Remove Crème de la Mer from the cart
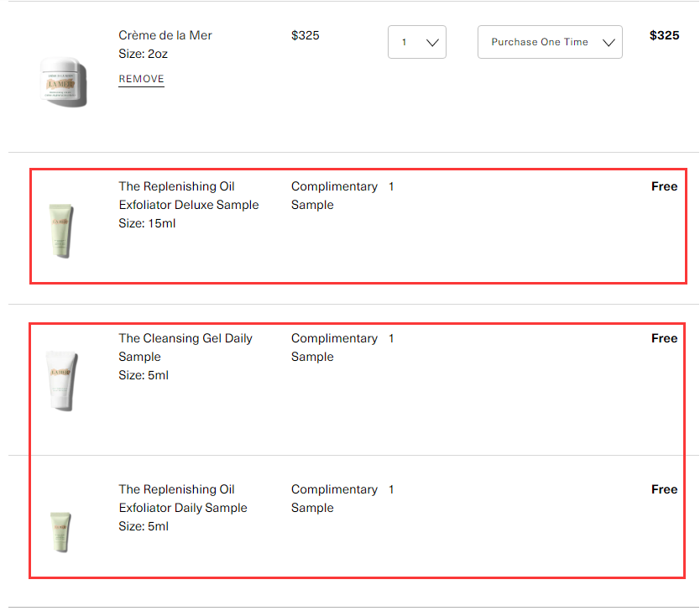 click(x=141, y=79)
